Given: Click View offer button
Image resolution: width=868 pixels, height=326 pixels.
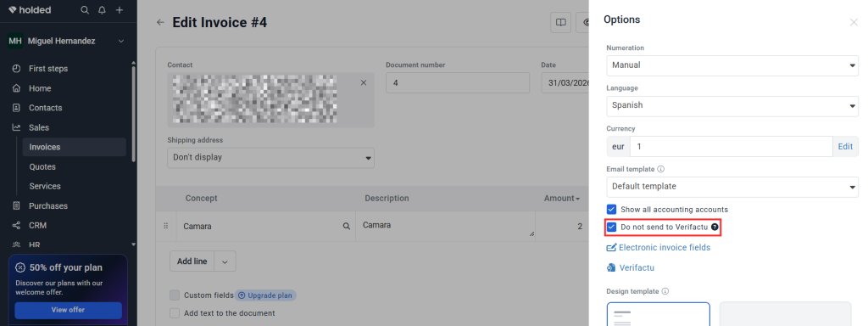Looking at the screenshot, I should tap(68, 310).
